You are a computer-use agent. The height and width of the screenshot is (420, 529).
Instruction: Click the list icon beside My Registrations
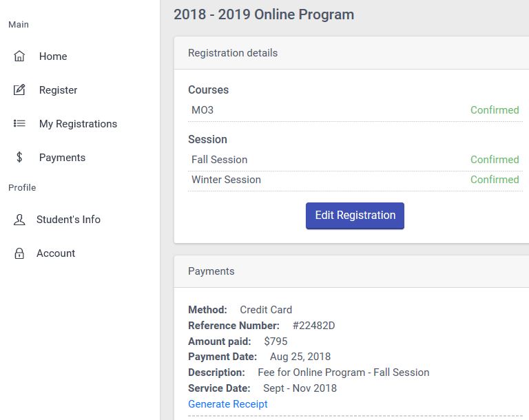click(19, 124)
